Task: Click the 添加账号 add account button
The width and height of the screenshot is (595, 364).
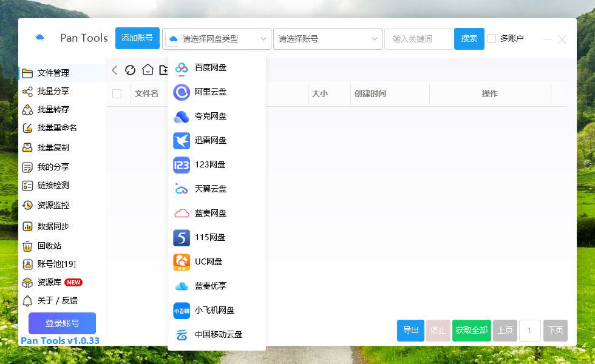Action: (x=137, y=37)
